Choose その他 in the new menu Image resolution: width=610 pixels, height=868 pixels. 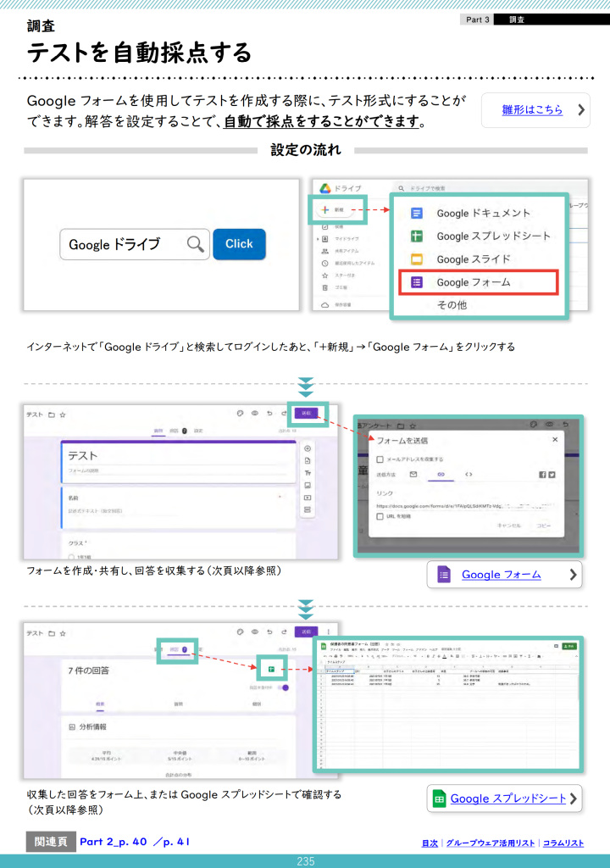(x=452, y=305)
